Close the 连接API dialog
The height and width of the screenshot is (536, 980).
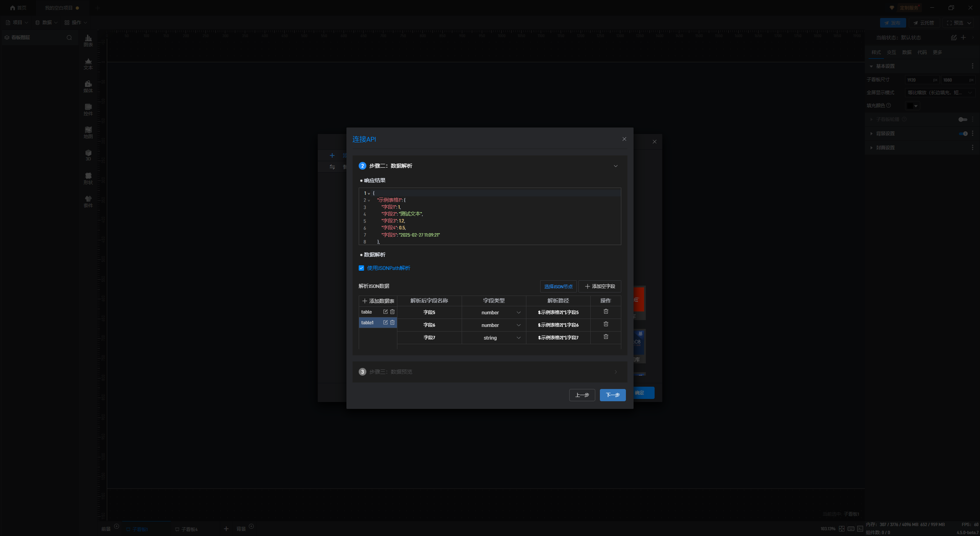pyautogui.click(x=624, y=139)
